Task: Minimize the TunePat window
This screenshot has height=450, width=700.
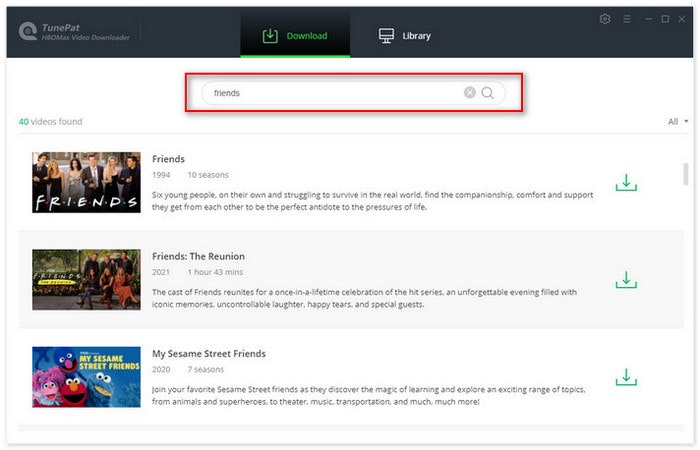Action: tap(649, 19)
